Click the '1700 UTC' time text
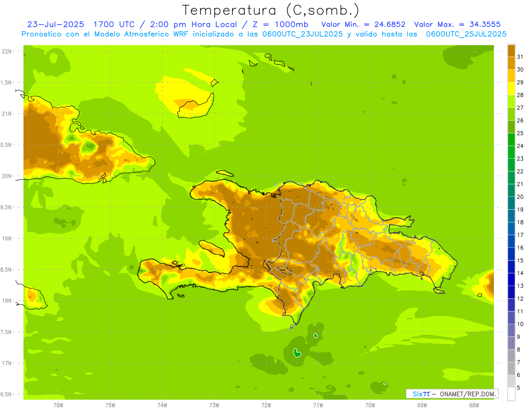532x411 pixels. (x=115, y=24)
